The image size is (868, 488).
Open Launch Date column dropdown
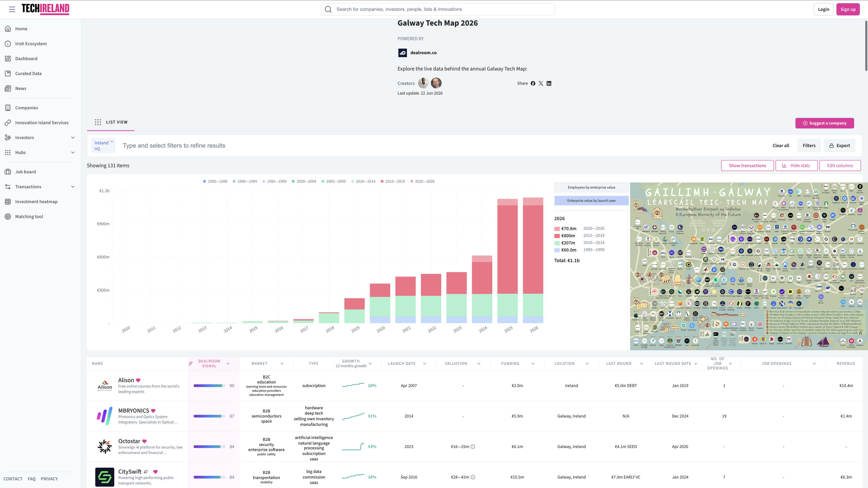(x=424, y=364)
